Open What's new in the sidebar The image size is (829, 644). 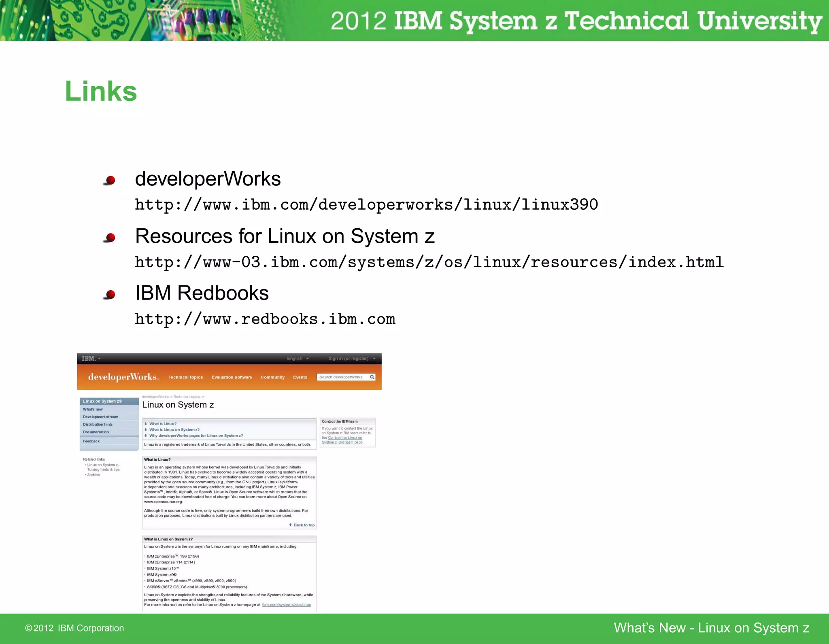click(x=93, y=409)
